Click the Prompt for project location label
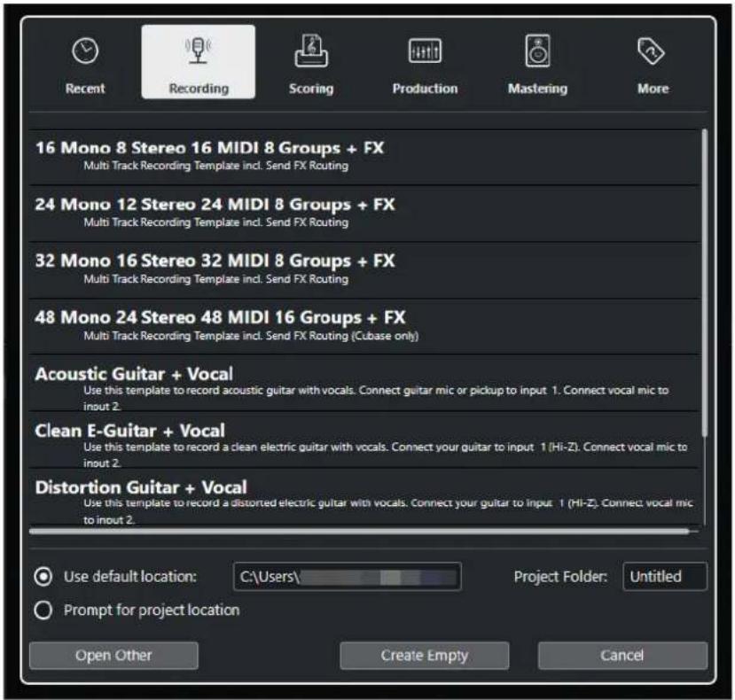This screenshot has height=700, width=735. [152, 611]
